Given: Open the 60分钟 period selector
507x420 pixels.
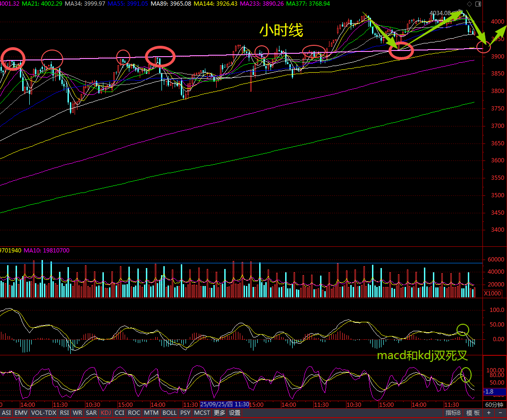Looking at the screenshot, I should (494, 404).
